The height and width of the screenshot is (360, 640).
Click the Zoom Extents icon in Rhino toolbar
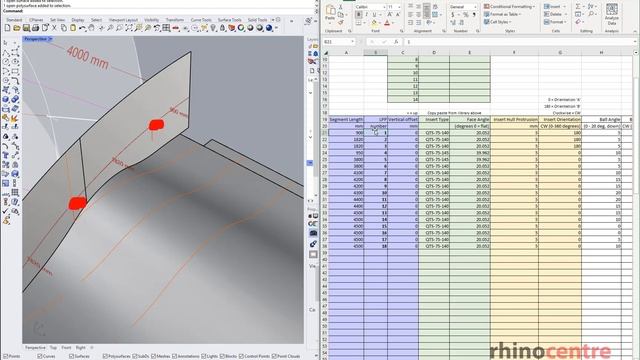coord(129,28)
